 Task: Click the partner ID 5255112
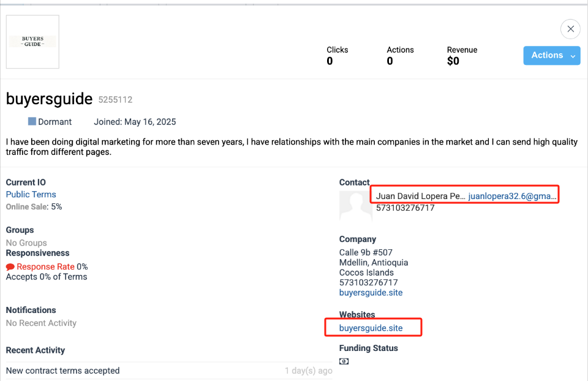pos(115,100)
